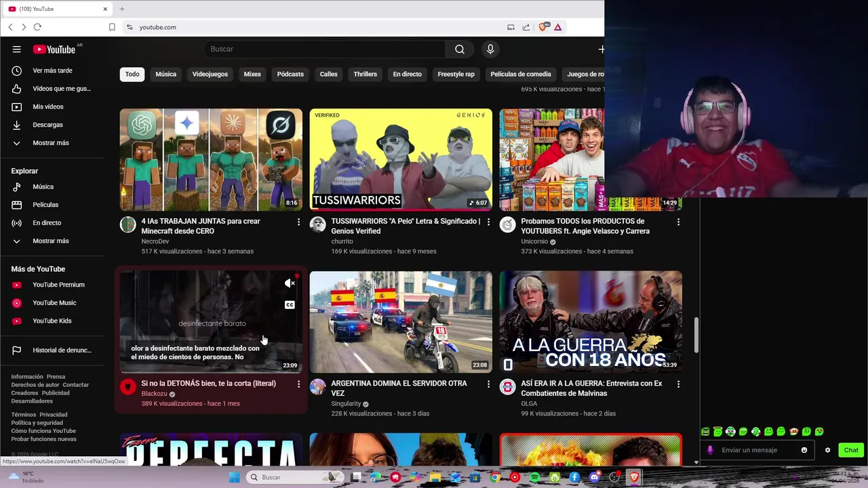Viewport: 868px width, 488px height.
Task: Open options menu for TUSSIWARRIORS video
Action: 488,222
